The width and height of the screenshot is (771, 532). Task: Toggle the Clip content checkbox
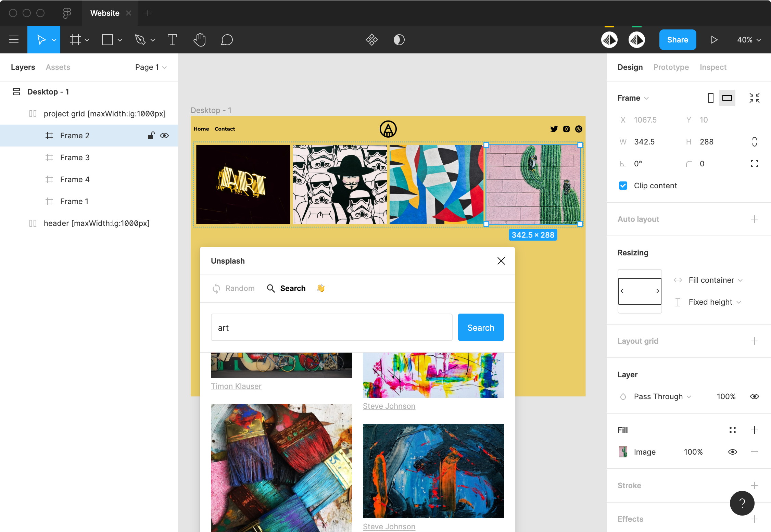(x=623, y=186)
